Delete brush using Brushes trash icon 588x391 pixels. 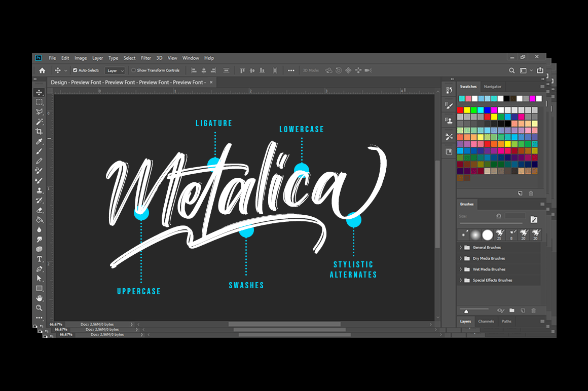pos(533,310)
